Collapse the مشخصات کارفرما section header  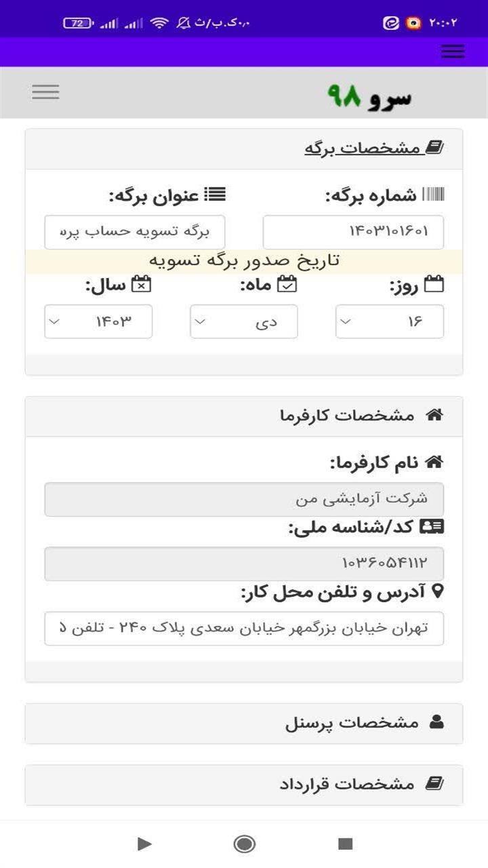(244, 416)
